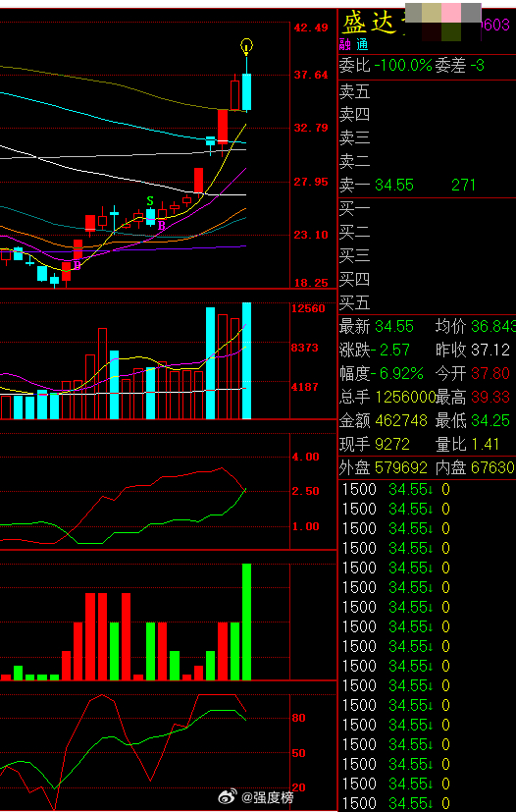Click the 12560 volume axis label
516x812 pixels.
308,308
